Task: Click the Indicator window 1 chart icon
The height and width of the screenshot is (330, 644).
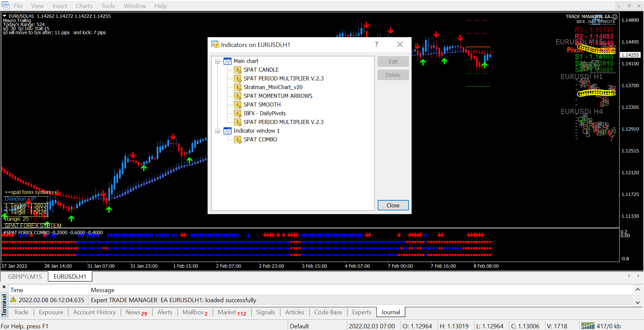Action: click(227, 131)
